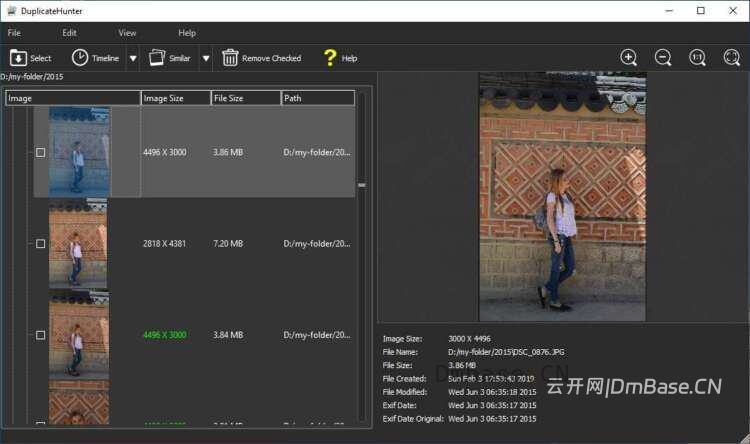This screenshot has height=444, width=750.
Task: Zoom in on the preview image
Action: point(629,57)
